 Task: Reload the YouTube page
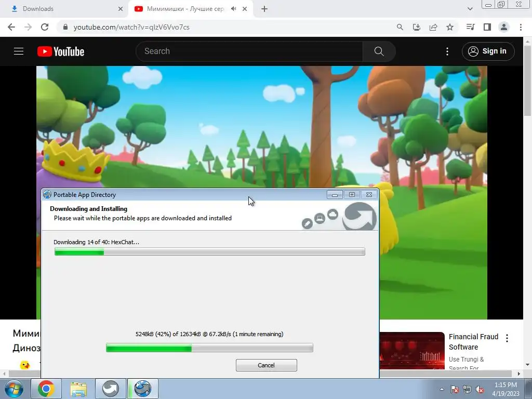pos(45,27)
